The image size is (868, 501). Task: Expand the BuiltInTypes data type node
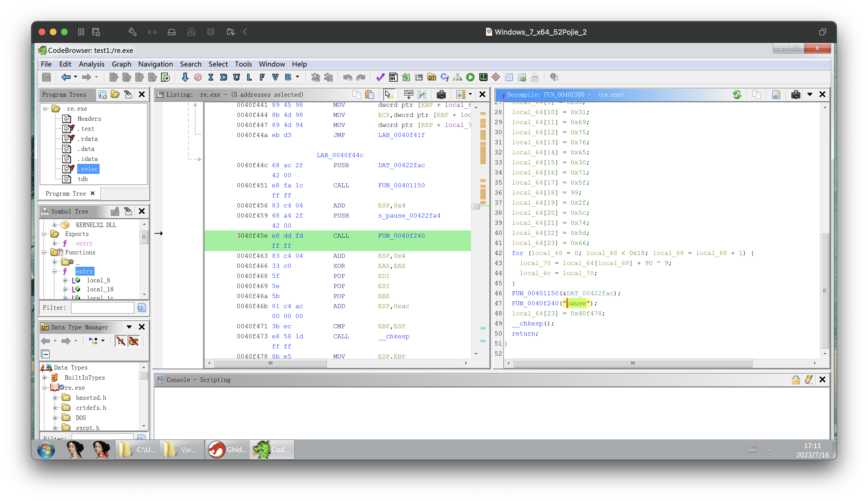[x=45, y=377]
